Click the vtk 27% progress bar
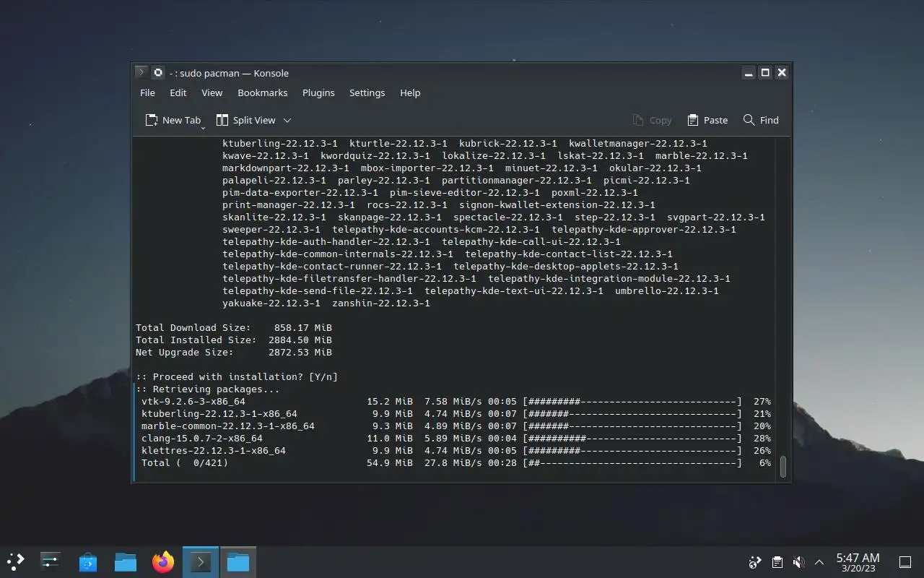 click(632, 401)
